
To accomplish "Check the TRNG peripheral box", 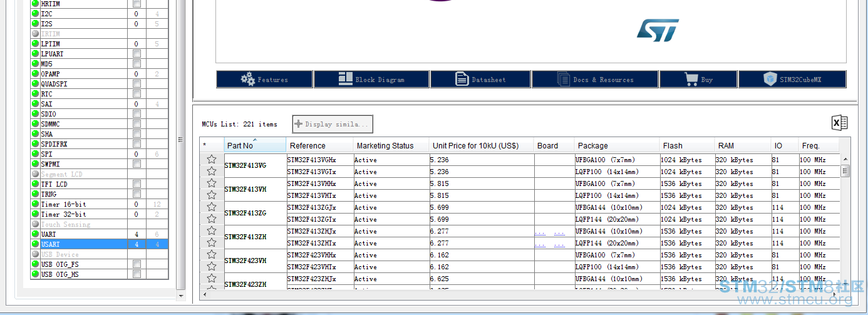I will click(x=137, y=194).
